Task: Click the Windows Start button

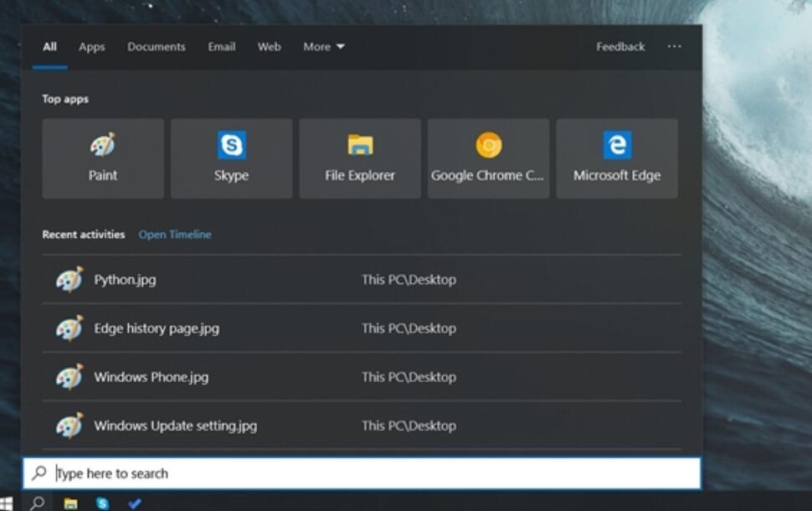Action: (x=7, y=503)
